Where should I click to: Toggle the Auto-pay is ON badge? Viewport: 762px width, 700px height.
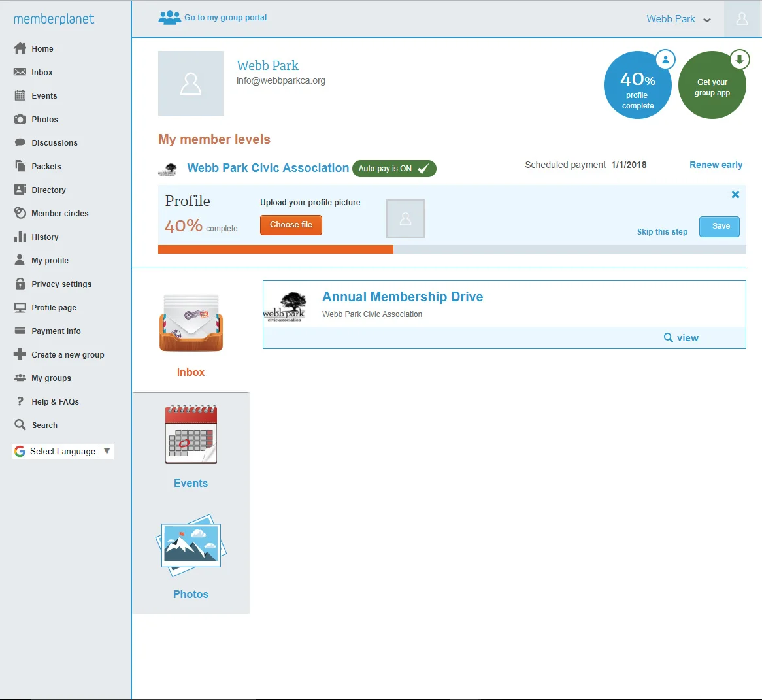(x=394, y=169)
